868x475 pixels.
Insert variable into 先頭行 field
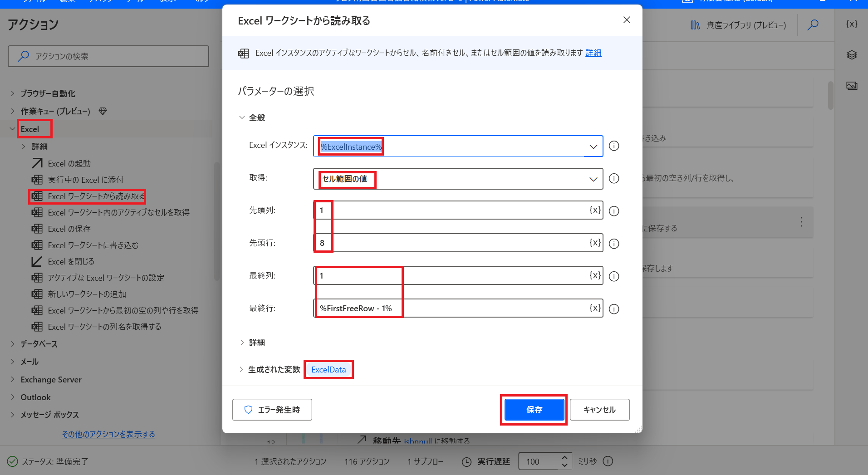click(595, 243)
